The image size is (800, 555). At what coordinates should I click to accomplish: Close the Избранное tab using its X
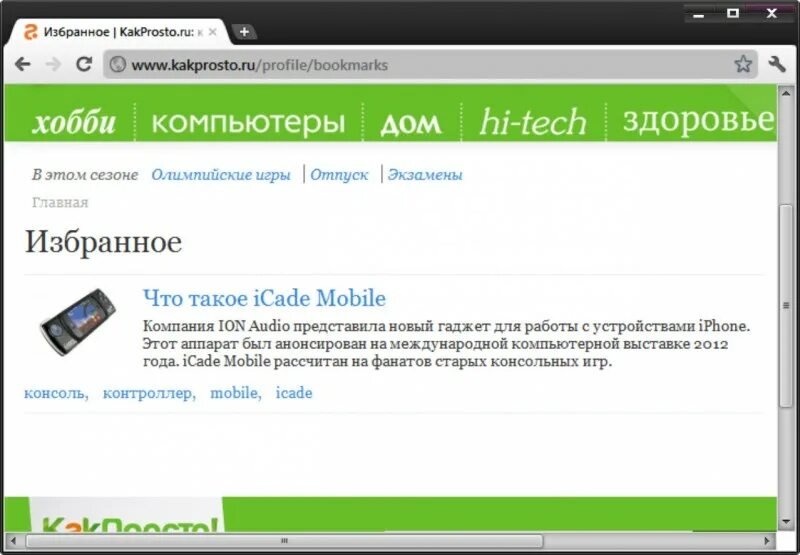click(213, 32)
